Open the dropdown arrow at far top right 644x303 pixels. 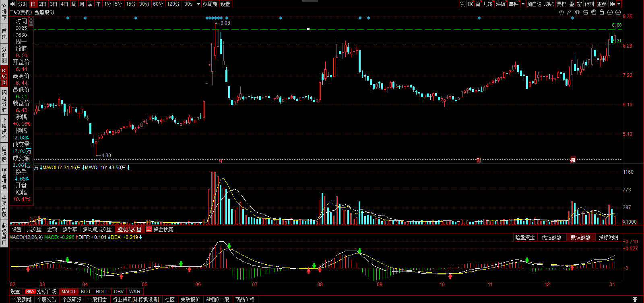point(619,4)
